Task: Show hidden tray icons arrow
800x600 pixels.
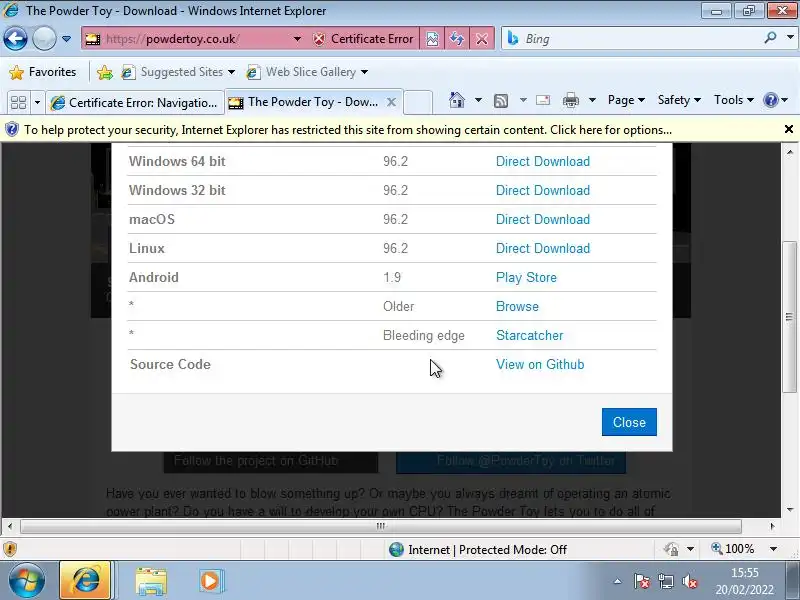Action: (617, 581)
